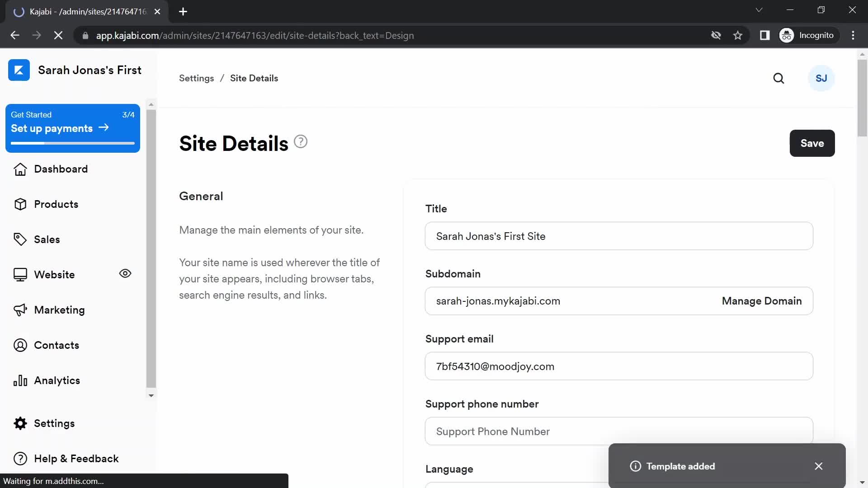Click the Kajabi logo icon
Image resolution: width=868 pixels, height=488 pixels.
pyautogui.click(x=19, y=70)
